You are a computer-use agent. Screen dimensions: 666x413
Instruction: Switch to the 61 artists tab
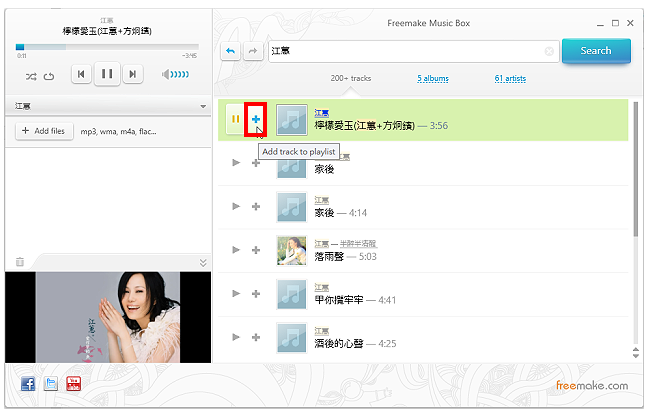[510, 79]
